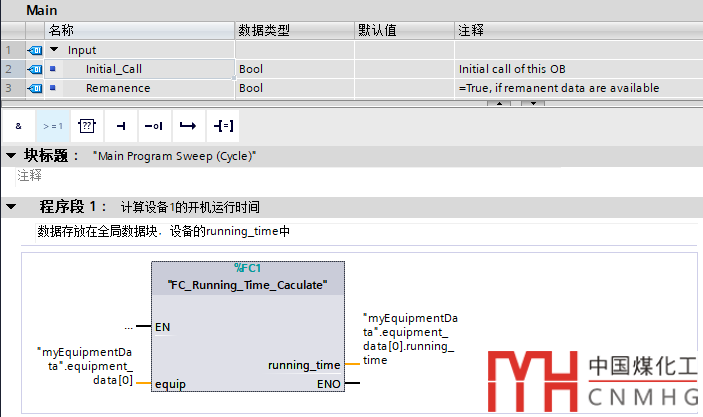Select row number 2 header
703x417 pixels.
coord(13,69)
